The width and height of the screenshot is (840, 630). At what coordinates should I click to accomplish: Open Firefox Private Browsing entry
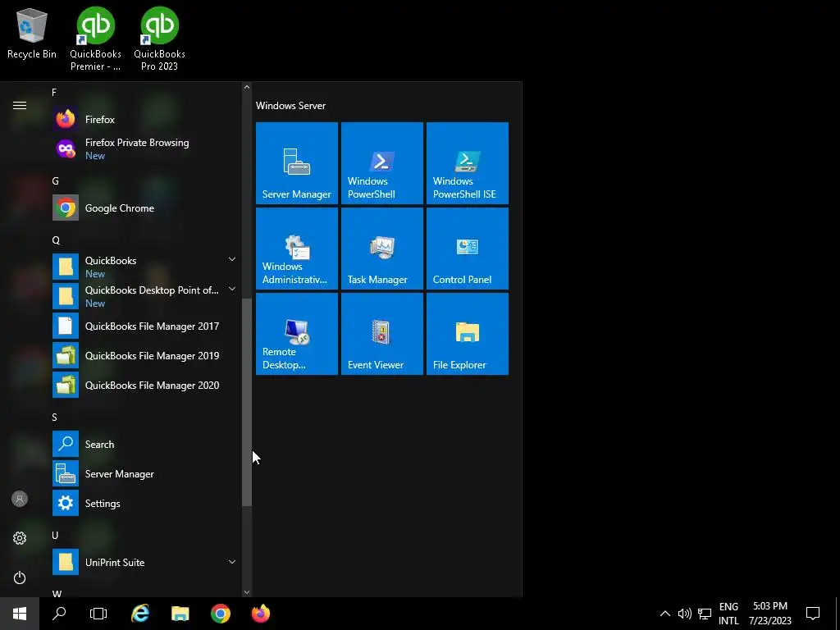click(x=144, y=149)
